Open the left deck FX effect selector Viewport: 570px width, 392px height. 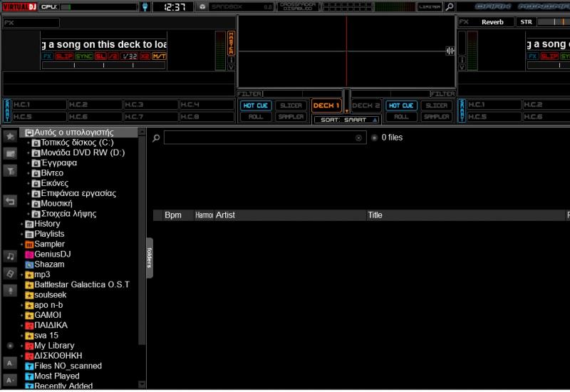pos(31,23)
